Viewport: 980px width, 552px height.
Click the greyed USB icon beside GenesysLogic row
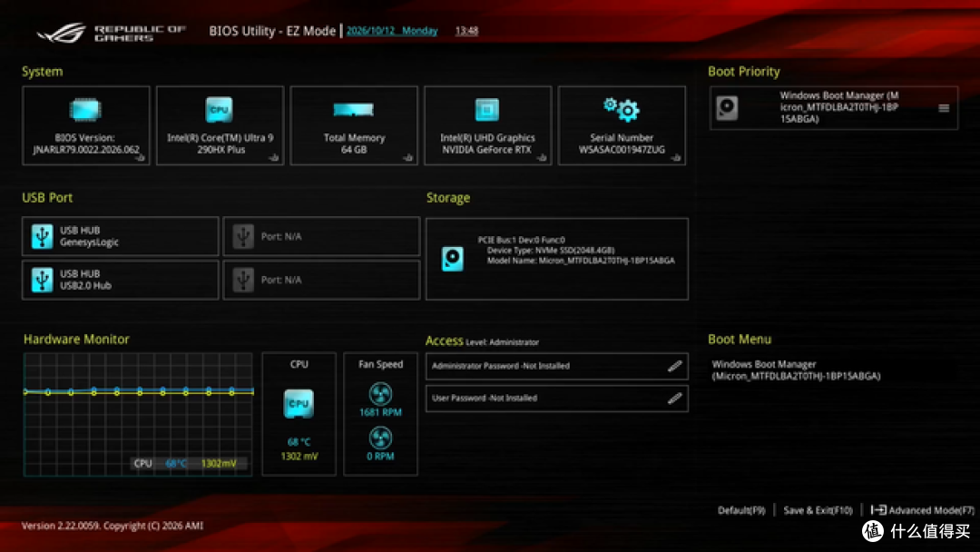(x=243, y=236)
